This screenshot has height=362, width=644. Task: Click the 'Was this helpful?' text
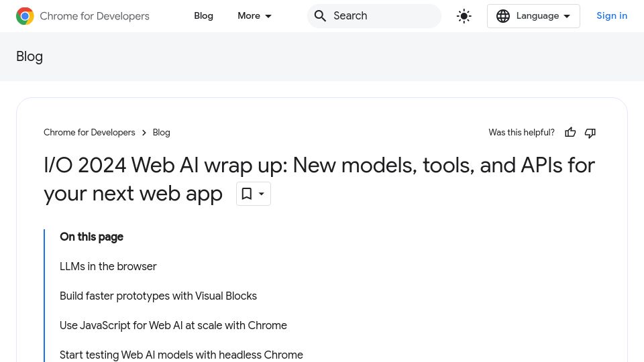click(x=522, y=133)
